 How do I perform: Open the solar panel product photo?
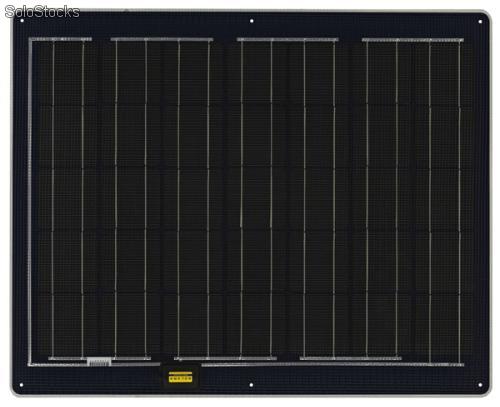(251, 203)
